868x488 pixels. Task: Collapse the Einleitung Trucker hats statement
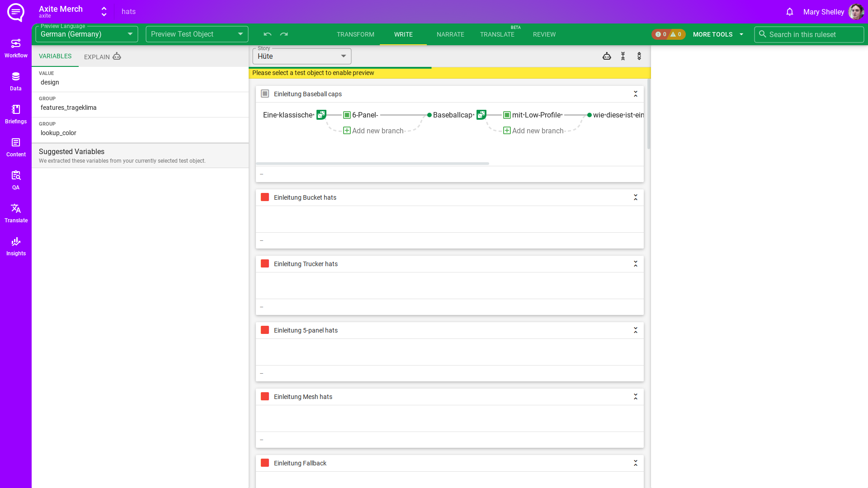(636, 264)
